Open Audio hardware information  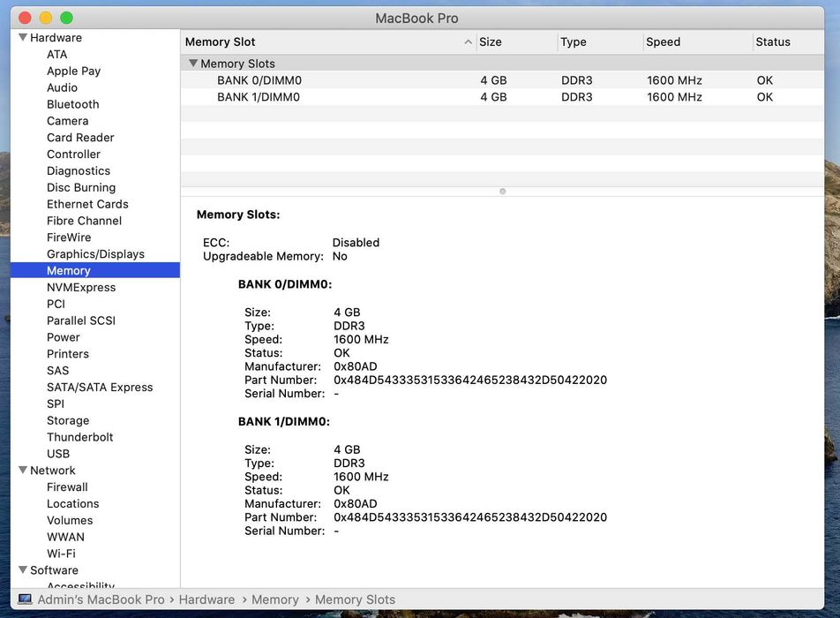(62, 87)
